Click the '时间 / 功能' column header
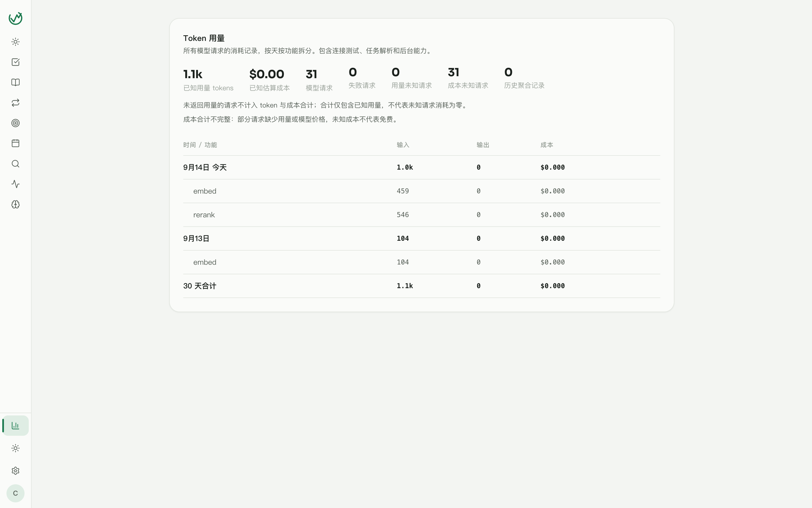Viewport: 812px width, 508px height. pos(200,145)
